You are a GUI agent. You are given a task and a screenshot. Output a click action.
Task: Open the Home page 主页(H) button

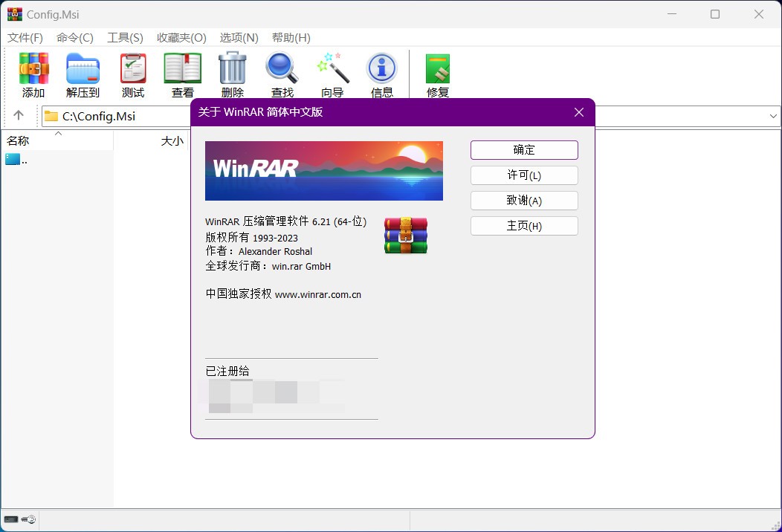click(x=524, y=226)
